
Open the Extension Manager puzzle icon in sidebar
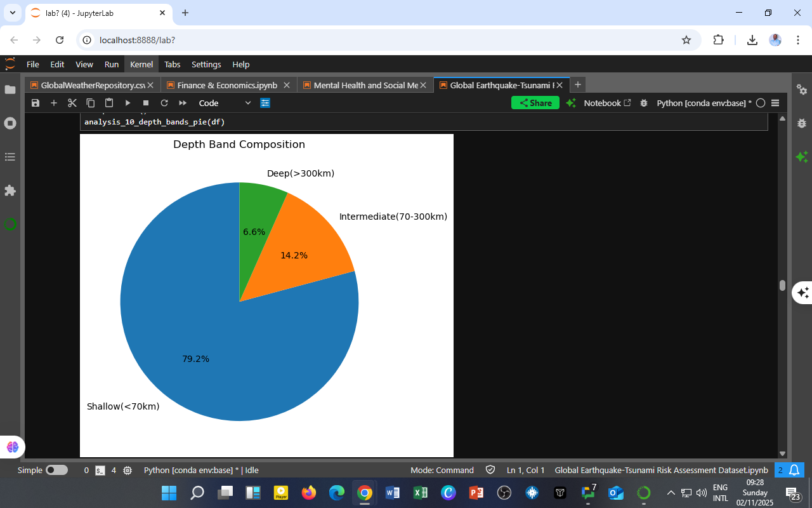(10, 190)
